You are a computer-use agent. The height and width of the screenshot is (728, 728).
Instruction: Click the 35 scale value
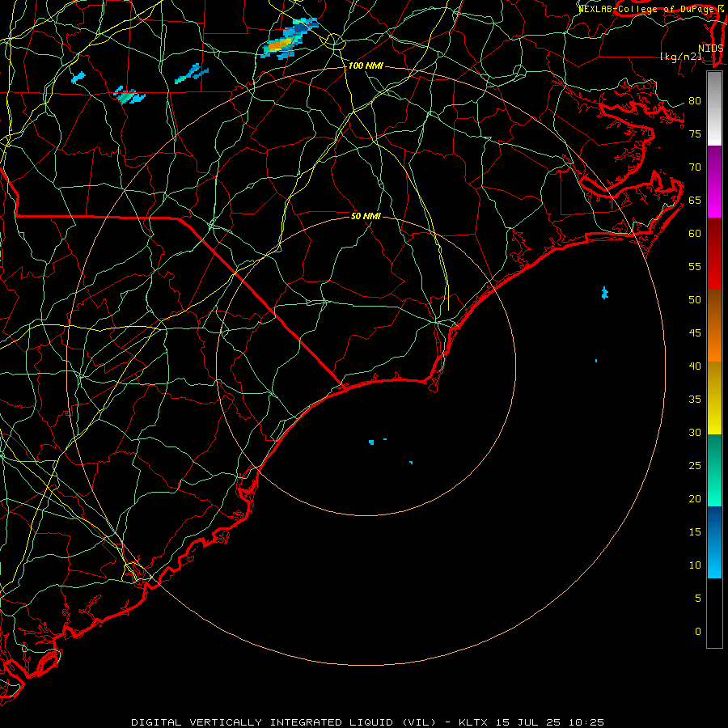695,400
